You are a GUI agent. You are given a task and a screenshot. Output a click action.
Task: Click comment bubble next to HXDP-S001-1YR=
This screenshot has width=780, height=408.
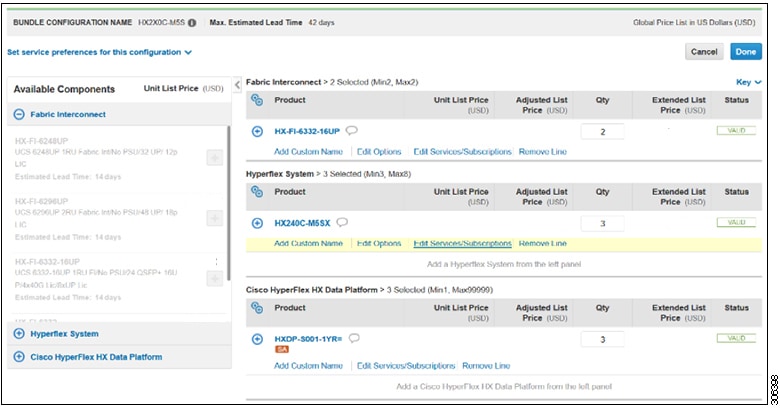pyautogui.click(x=354, y=338)
